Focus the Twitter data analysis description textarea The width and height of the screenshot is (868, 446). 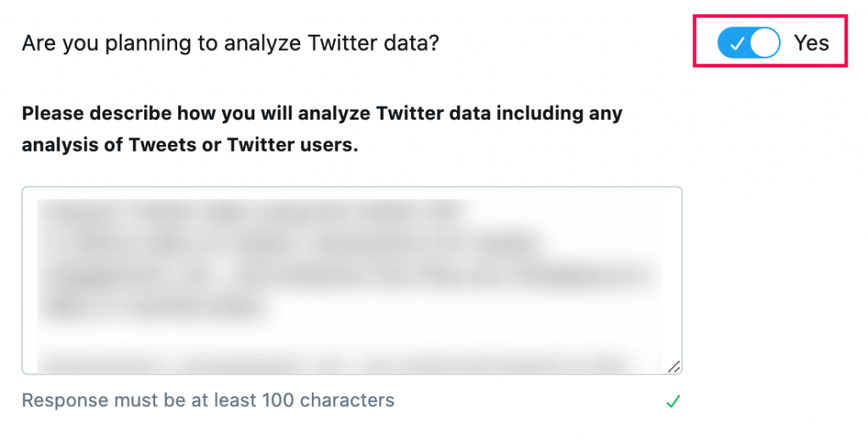pyautogui.click(x=352, y=281)
